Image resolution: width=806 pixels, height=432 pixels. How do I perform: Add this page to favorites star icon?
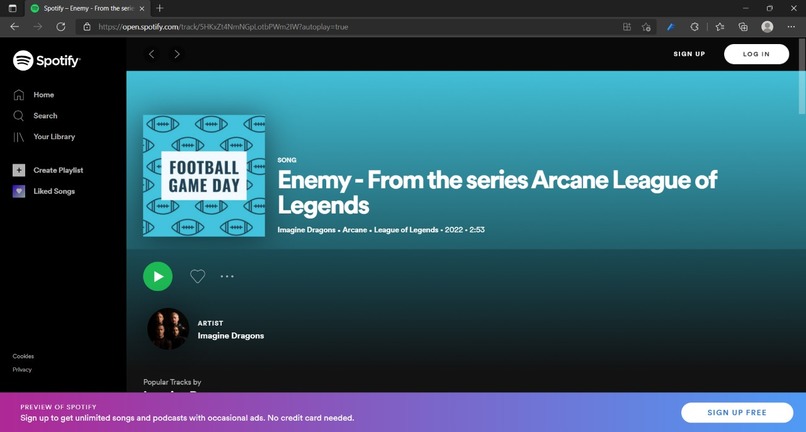point(646,27)
